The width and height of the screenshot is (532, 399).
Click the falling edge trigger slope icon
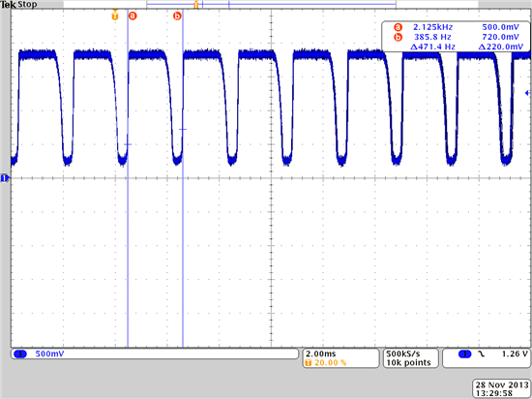click(482, 354)
